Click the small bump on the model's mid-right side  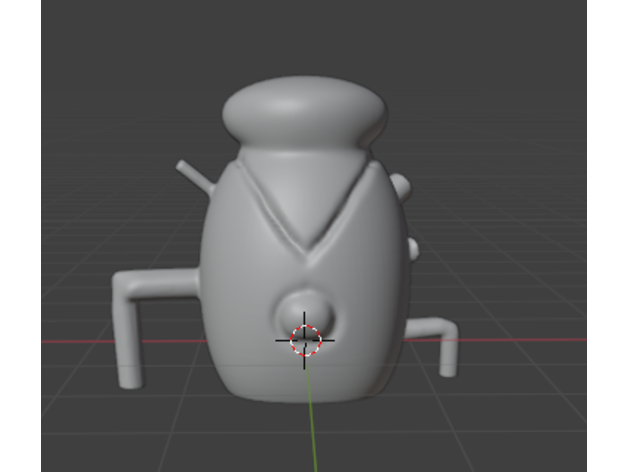click(x=409, y=249)
